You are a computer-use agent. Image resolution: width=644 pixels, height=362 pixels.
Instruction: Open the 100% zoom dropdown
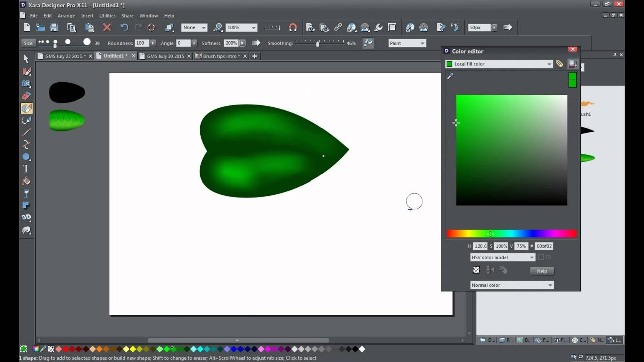click(241, 28)
